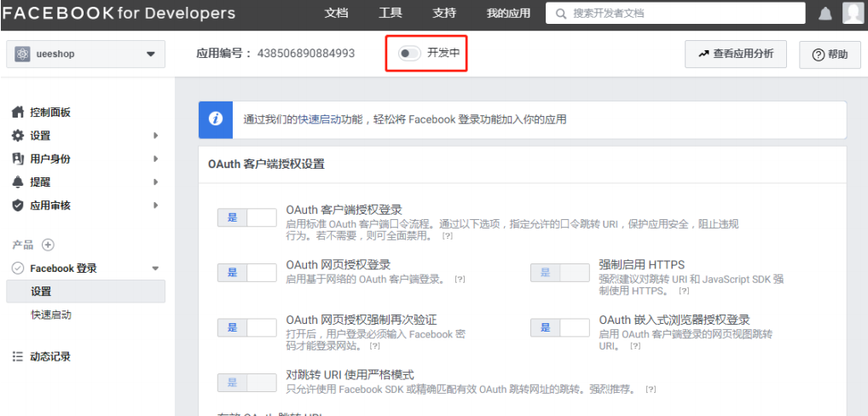Viewport: 868px width, 416px height.
Task: Open help tooltip for OAuth 网页授权强制再次验证
Action: (x=375, y=346)
